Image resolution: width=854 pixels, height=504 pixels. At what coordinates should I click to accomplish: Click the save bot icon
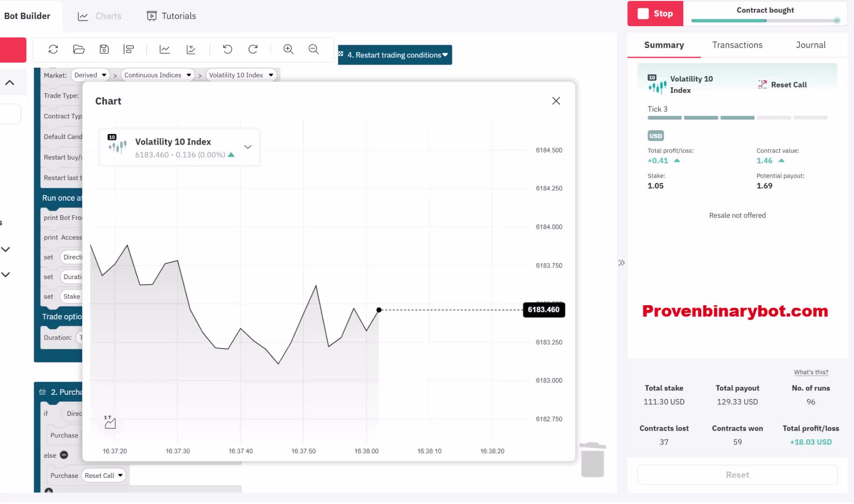pyautogui.click(x=104, y=49)
